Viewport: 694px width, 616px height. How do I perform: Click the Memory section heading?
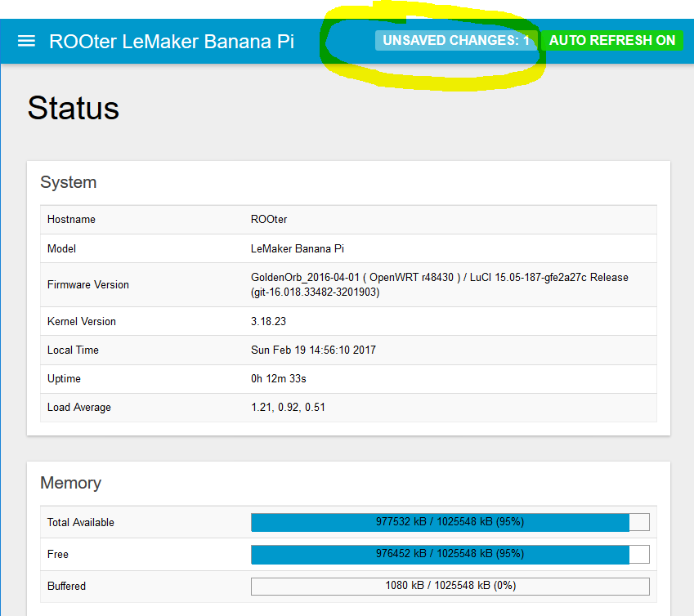point(71,483)
